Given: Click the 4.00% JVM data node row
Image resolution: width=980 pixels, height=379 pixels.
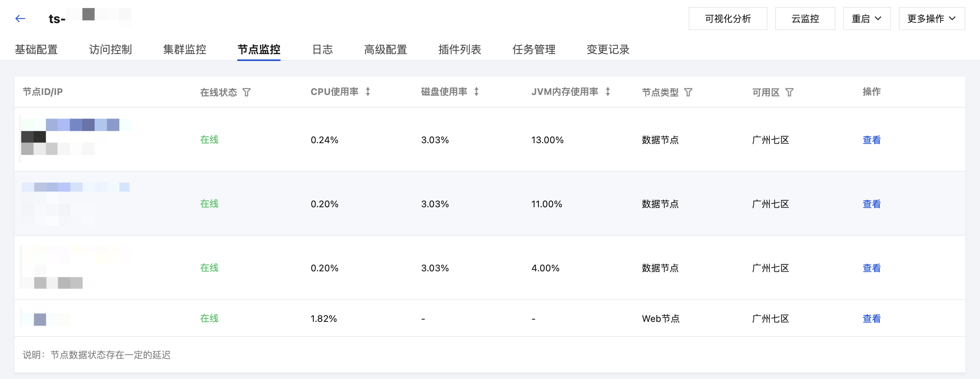Looking at the screenshot, I should coord(545,268).
